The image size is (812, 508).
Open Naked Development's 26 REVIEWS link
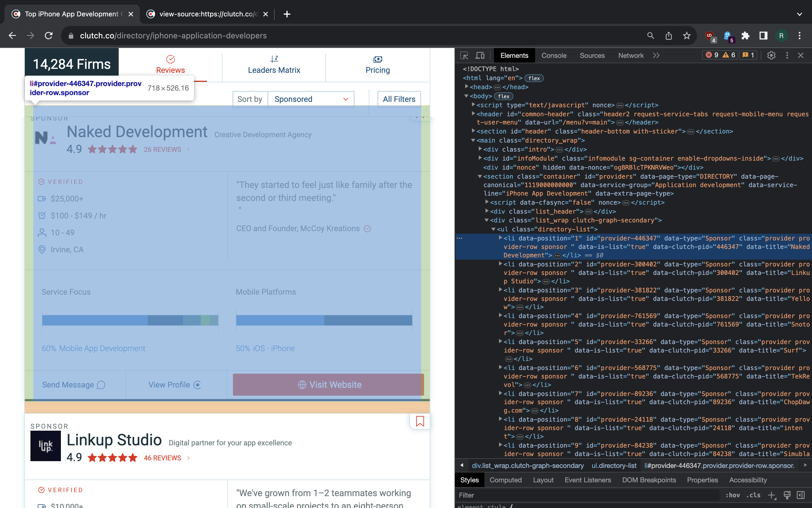coord(162,150)
